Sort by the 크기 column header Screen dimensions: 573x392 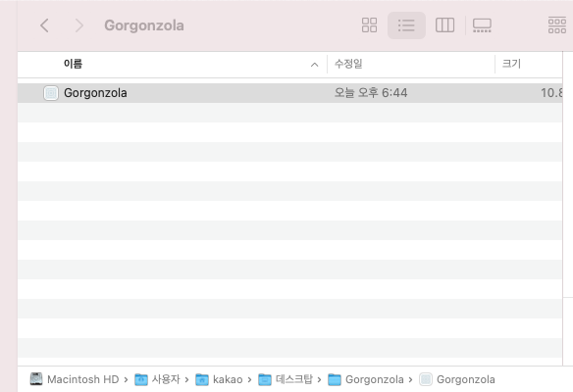point(511,64)
